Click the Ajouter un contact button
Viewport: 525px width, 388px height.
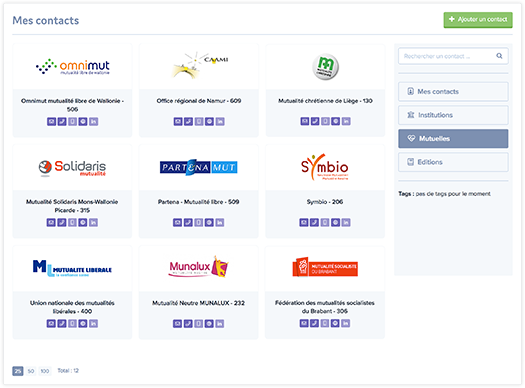478,20
